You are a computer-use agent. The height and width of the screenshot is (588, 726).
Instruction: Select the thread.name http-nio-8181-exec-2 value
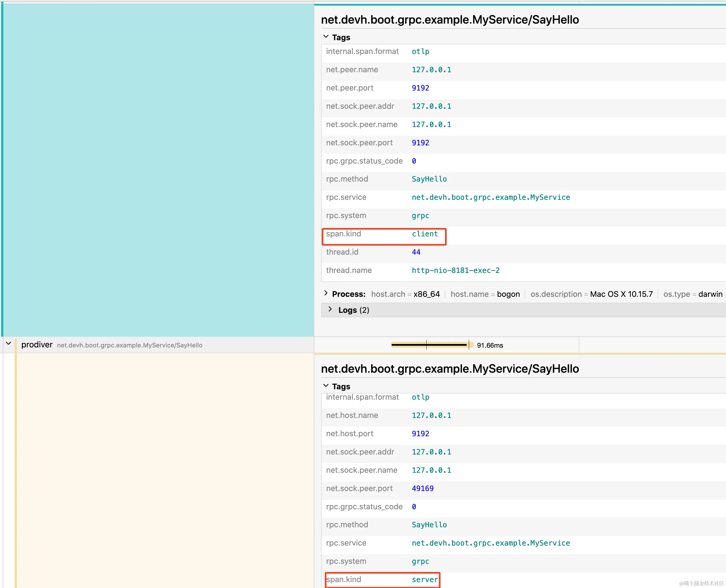coord(455,271)
